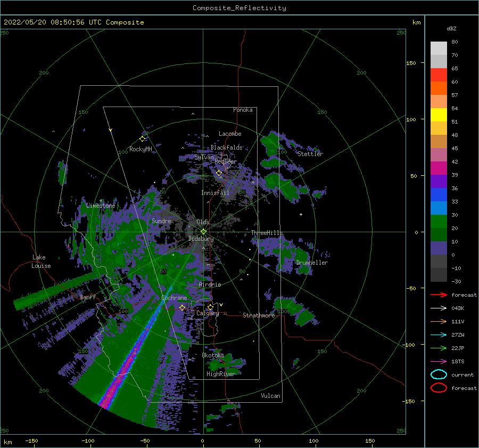Select the orange 111V arrow icon
The height and width of the screenshot is (448, 479).
[x=439, y=321]
